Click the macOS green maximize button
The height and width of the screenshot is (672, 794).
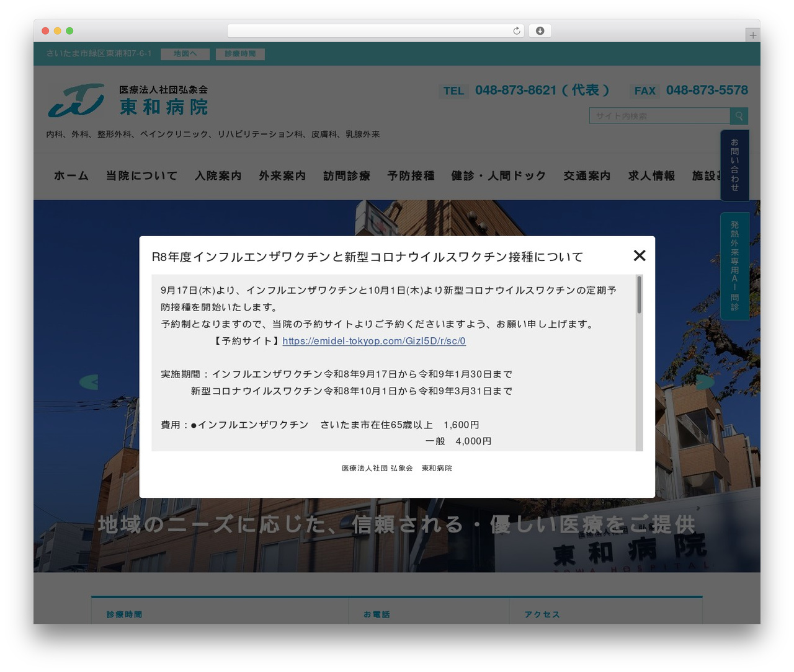[x=69, y=31]
